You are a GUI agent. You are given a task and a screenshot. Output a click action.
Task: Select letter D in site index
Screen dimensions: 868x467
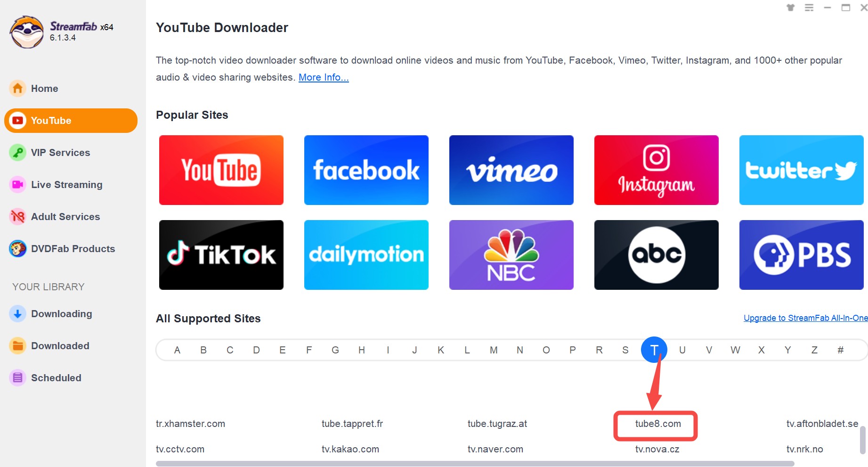pos(256,350)
